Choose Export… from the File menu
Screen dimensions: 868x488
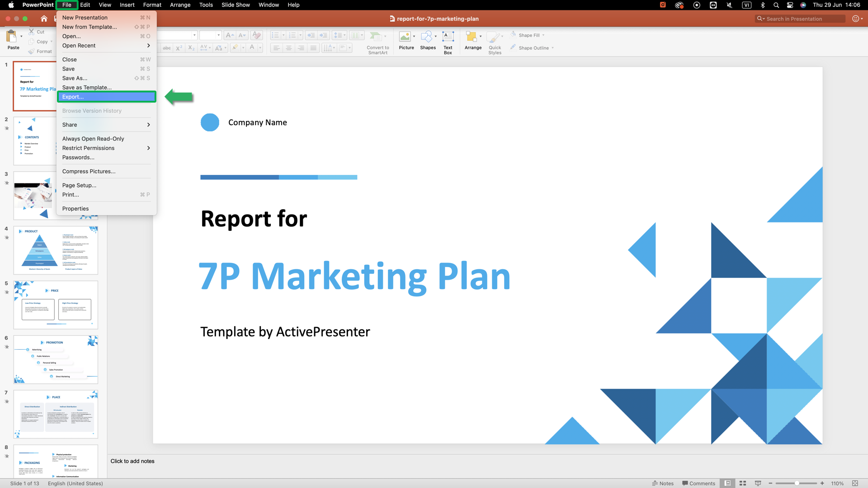(x=106, y=97)
